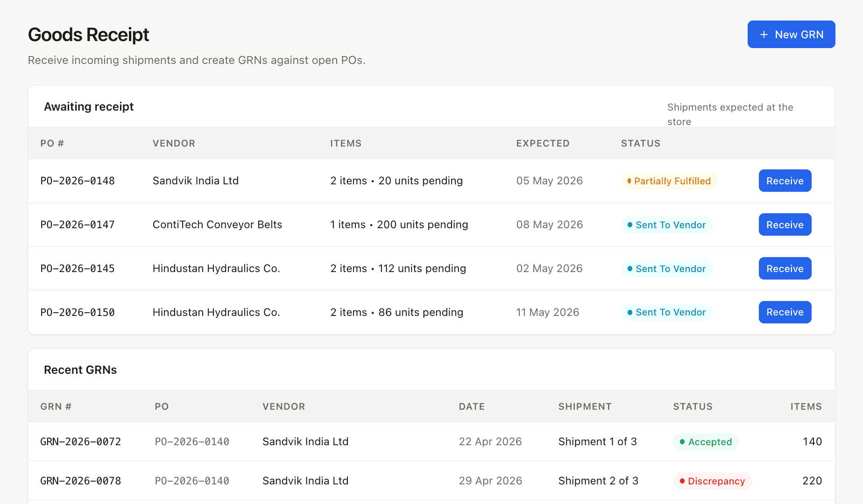Click PO-2026-0140 in GRN-2026-0078 row

192,481
